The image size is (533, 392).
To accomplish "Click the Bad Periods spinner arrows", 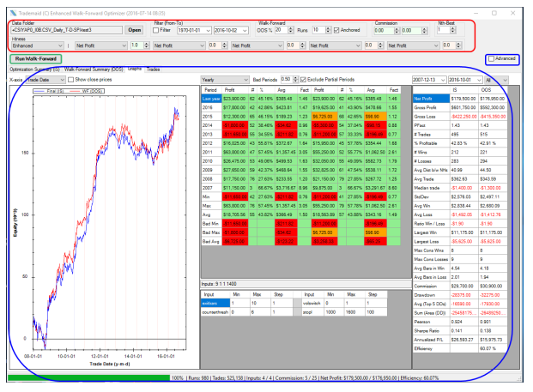I will (296, 78).
